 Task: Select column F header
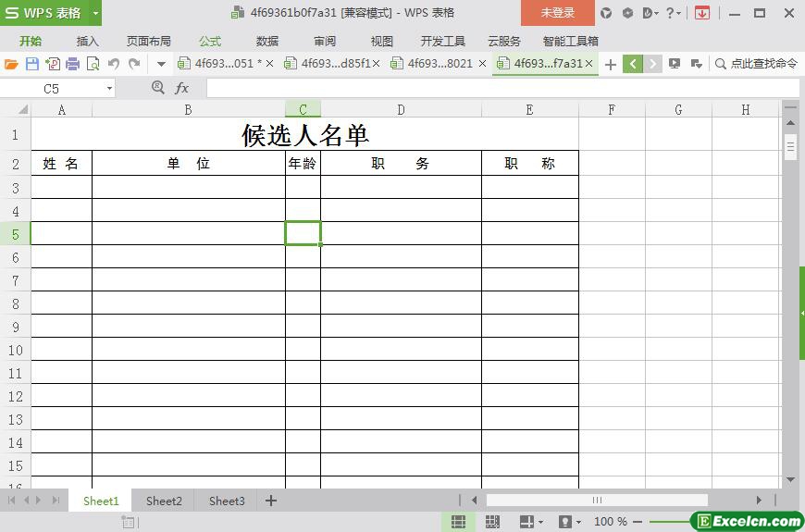coord(612,109)
